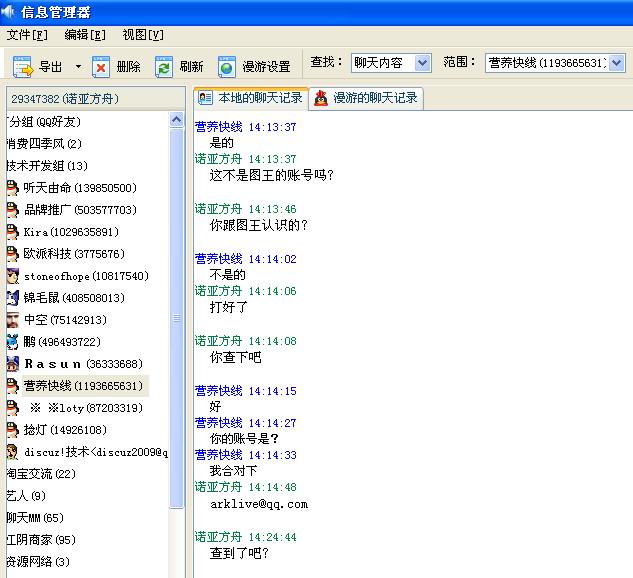Viewport: 633px width, 578px height.
Task: Expand the 资源网络(3) group
Action: click(38, 562)
